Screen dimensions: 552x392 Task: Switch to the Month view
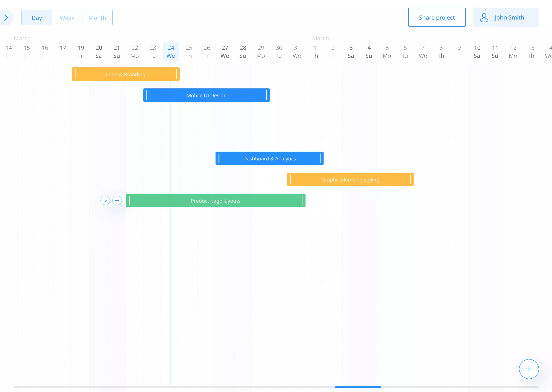(x=97, y=18)
